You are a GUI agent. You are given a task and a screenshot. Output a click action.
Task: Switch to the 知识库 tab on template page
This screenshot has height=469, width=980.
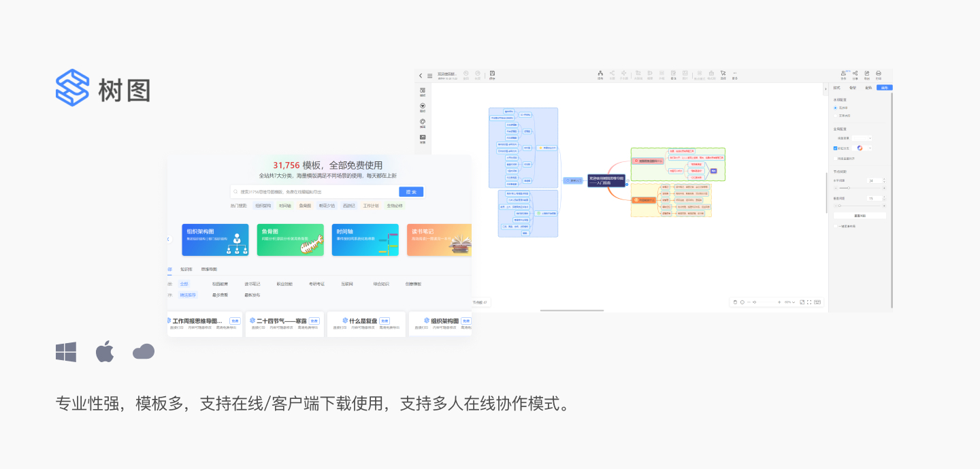(186, 269)
